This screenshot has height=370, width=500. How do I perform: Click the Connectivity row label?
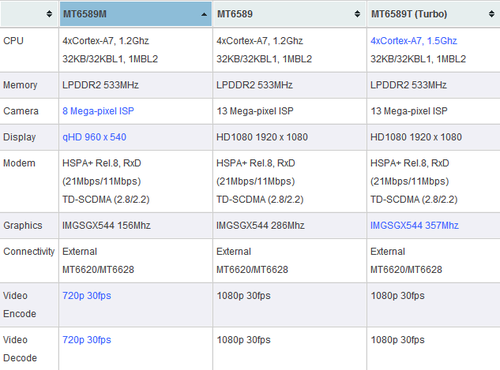point(29,251)
